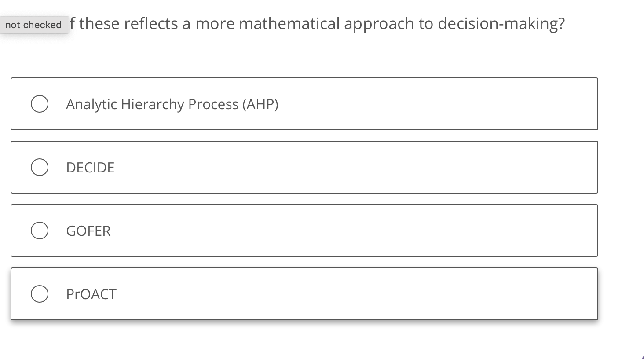Click the second answer option container
This screenshot has width=644, height=359.
point(304,167)
